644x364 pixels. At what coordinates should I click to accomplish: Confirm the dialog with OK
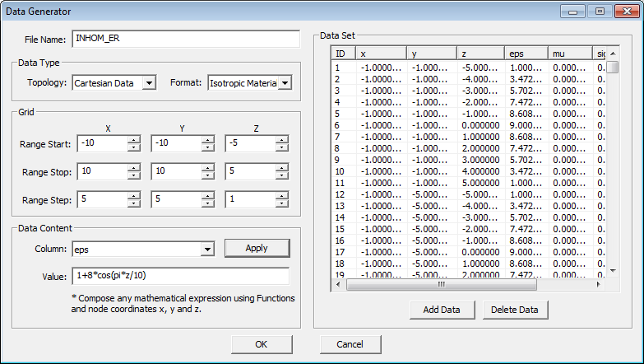262,344
